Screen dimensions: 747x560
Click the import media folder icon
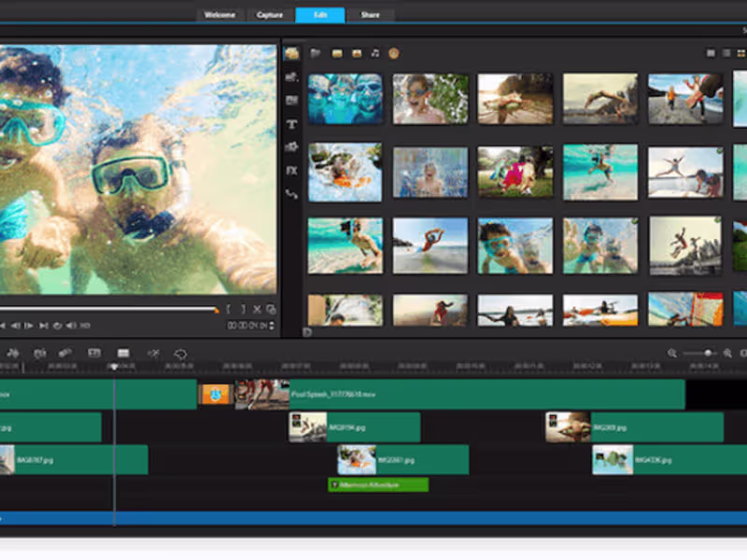tap(316, 53)
